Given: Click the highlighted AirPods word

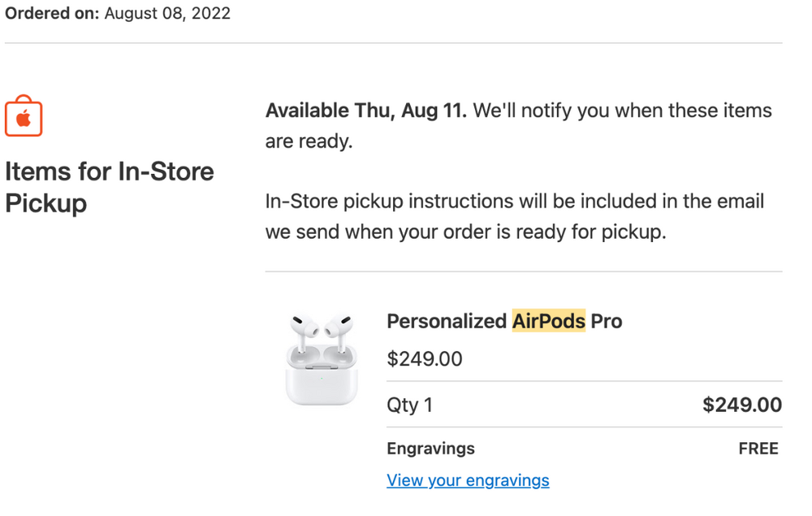Looking at the screenshot, I should pyautogui.click(x=548, y=321).
